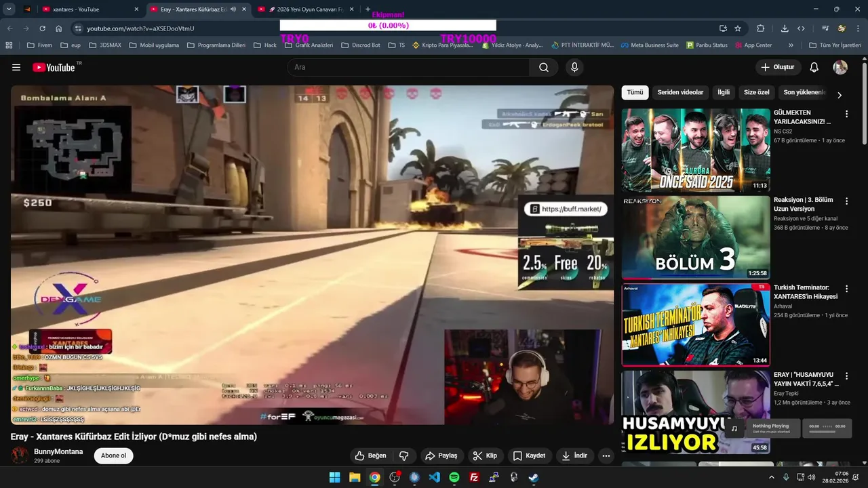Open options for ERAY HUSAMYUYU video
Image resolution: width=868 pixels, height=488 pixels.
[846, 376]
